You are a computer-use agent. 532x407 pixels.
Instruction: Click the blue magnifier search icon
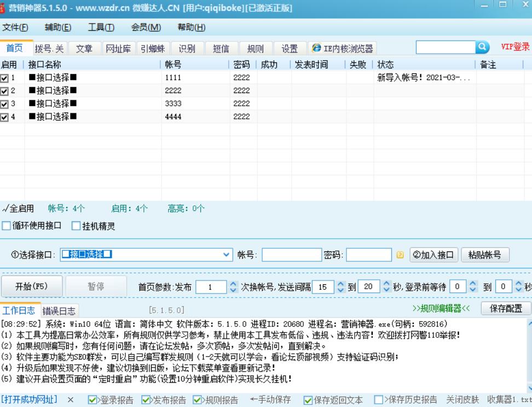482,48
